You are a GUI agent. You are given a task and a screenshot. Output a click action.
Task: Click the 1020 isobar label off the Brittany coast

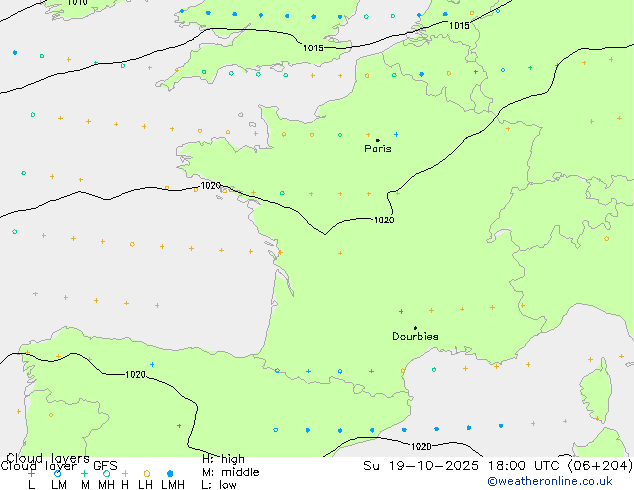click(211, 186)
